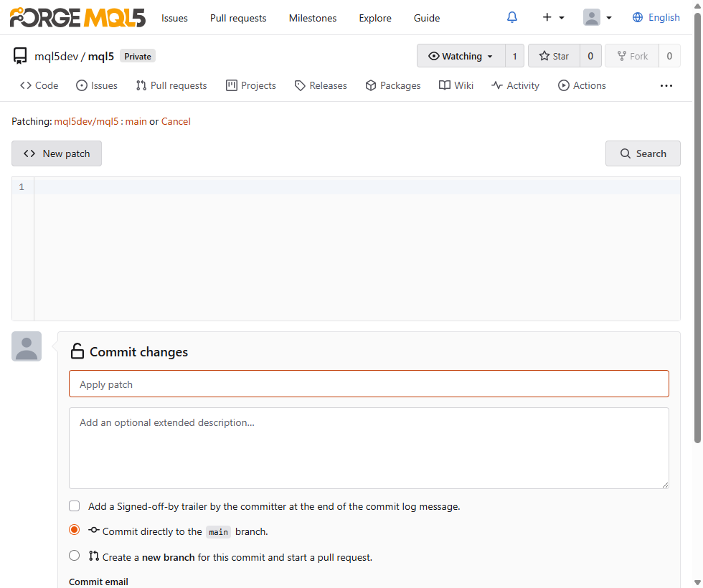Select the New patch tab
This screenshot has height=588, width=703.
(57, 153)
